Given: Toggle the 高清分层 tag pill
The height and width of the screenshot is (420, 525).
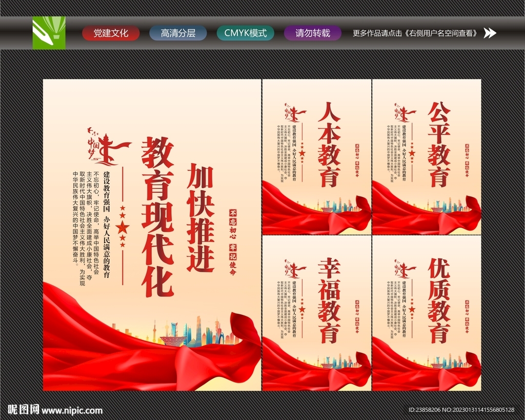Looking at the screenshot, I should pos(177,33).
